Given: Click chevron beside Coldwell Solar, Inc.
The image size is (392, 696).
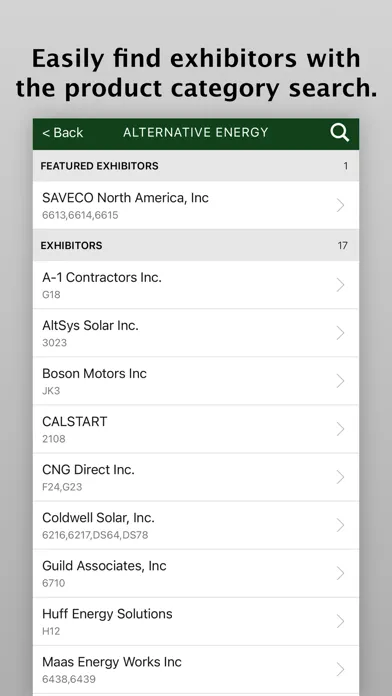Looking at the screenshot, I should point(341,525).
